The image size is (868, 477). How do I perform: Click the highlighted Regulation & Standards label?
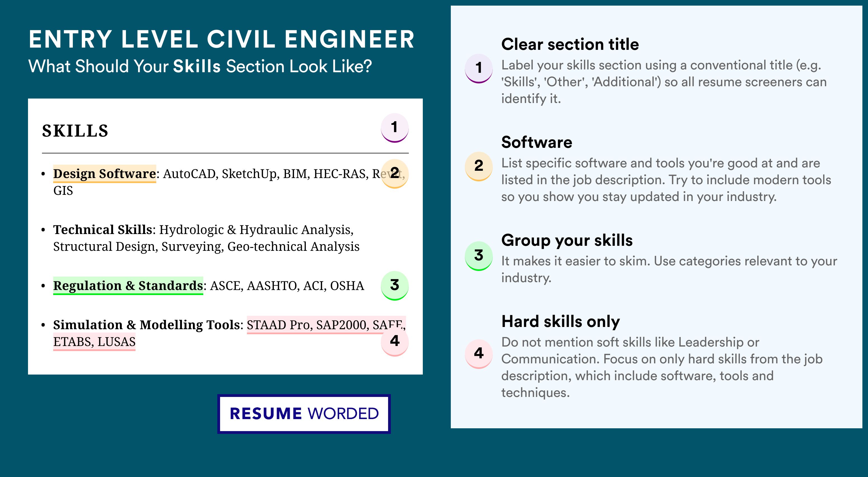click(128, 286)
